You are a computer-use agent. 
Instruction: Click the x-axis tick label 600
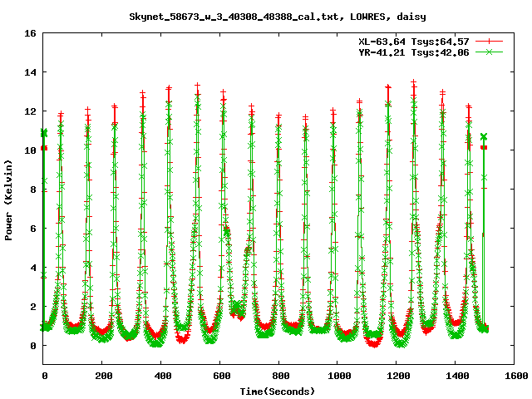pos(222,376)
